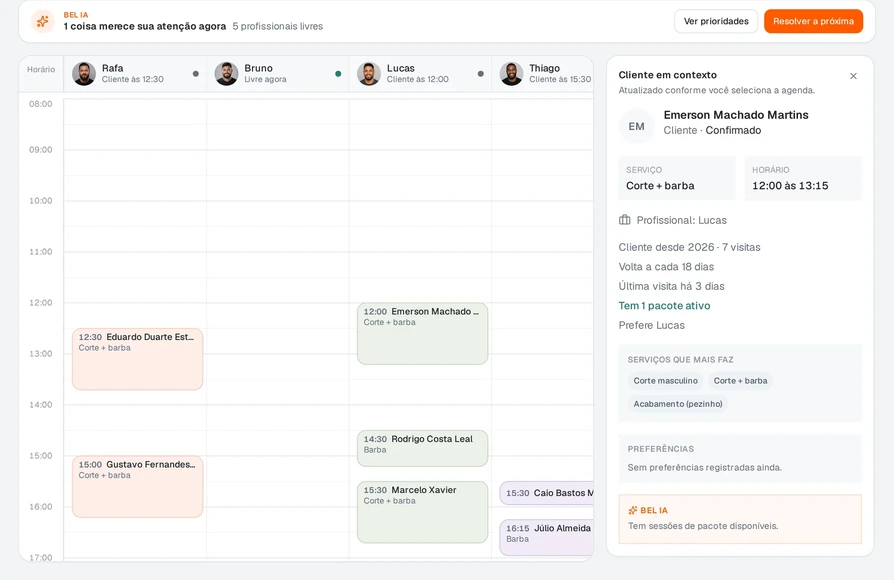Click the Corte masculino service chip
The image size is (894, 580).
point(665,380)
